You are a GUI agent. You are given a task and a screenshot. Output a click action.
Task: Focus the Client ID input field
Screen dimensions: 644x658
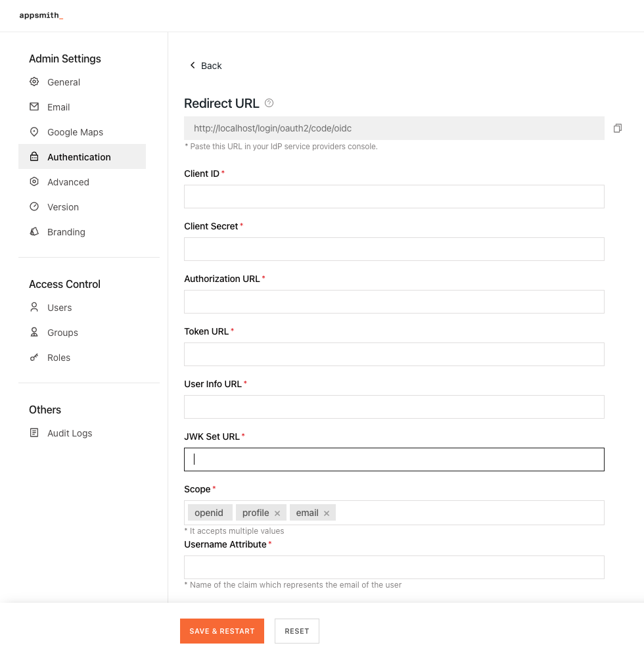click(x=394, y=197)
